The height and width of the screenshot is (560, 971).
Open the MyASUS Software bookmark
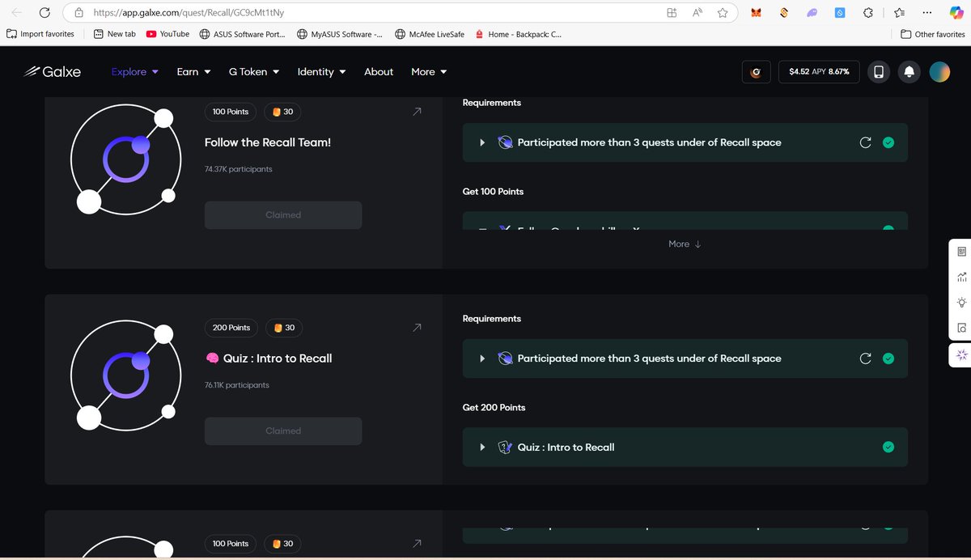[x=341, y=34]
